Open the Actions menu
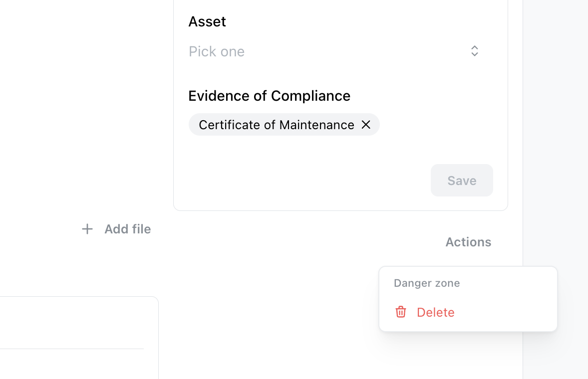This screenshot has height=379, width=588. (468, 242)
